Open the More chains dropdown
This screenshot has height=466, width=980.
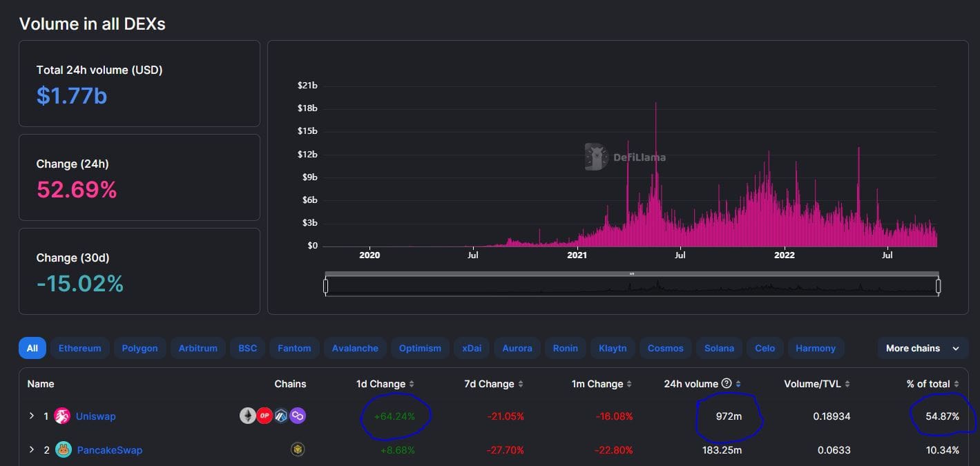click(x=922, y=349)
